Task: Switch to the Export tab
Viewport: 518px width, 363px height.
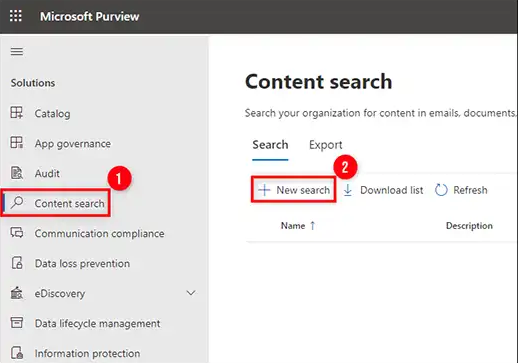Action: click(325, 145)
